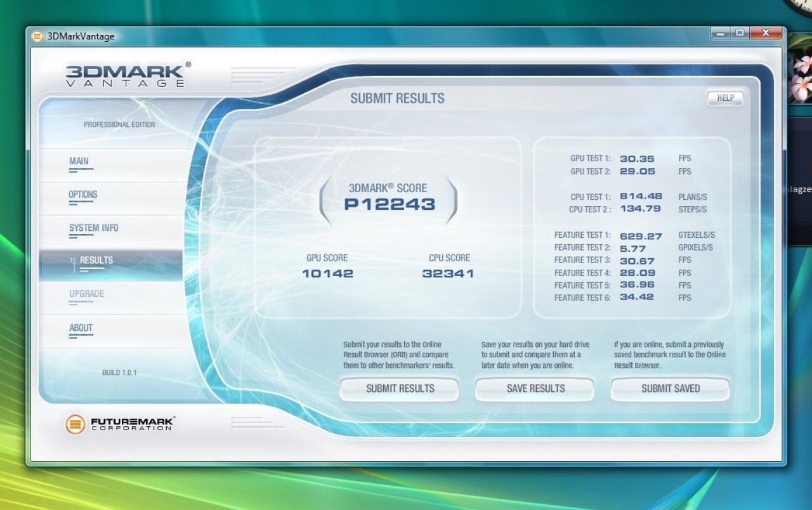Click the SUBMIT SAVED button
812x510 pixels.
(x=671, y=389)
